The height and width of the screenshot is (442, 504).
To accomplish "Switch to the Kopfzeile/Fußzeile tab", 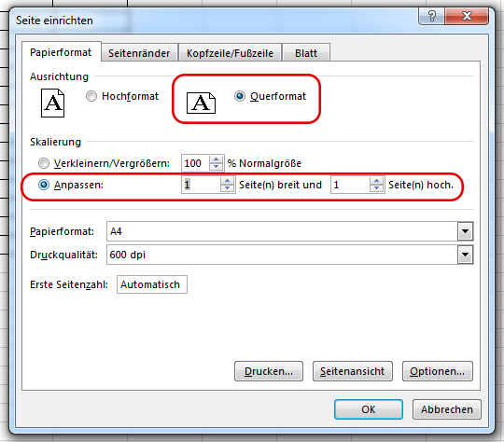I will click(230, 52).
